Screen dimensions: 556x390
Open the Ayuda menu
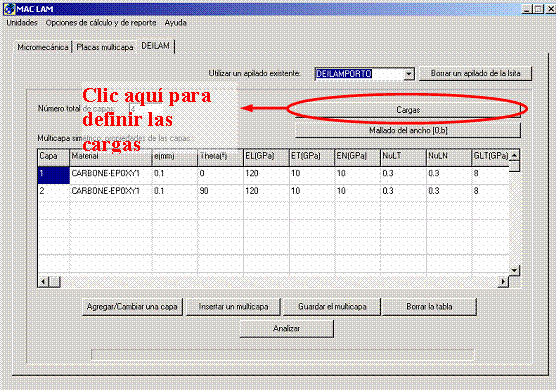pos(176,23)
